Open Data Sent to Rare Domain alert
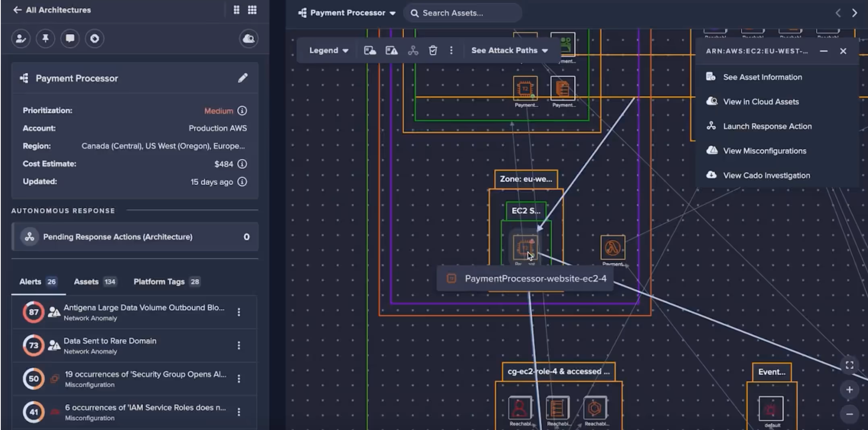This screenshot has height=430, width=868. [134, 345]
